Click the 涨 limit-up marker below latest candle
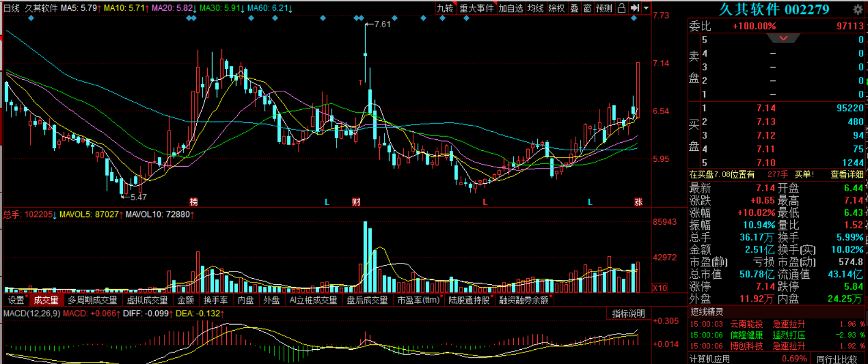The image size is (868, 364). (638, 202)
